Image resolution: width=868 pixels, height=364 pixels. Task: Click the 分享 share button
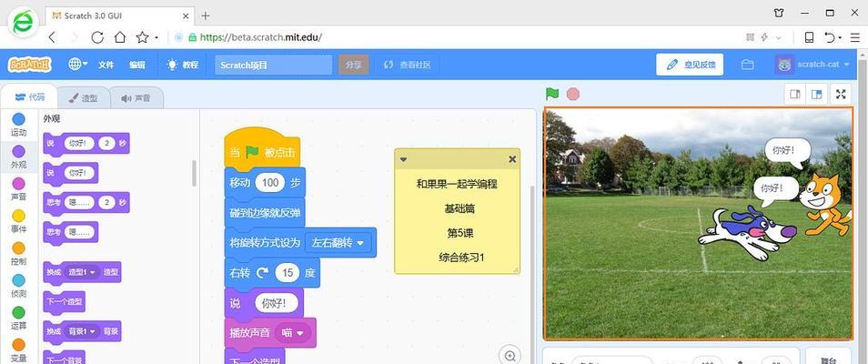pos(353,65)
